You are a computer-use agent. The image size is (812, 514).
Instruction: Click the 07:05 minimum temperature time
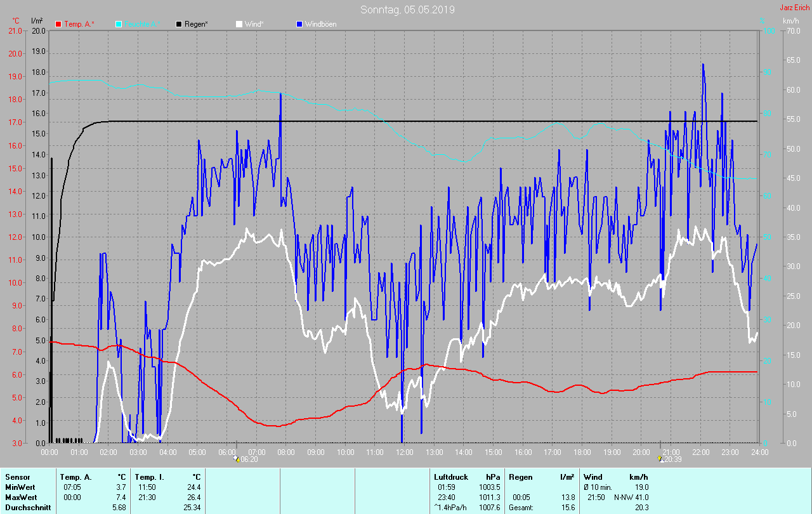(72, 487)
